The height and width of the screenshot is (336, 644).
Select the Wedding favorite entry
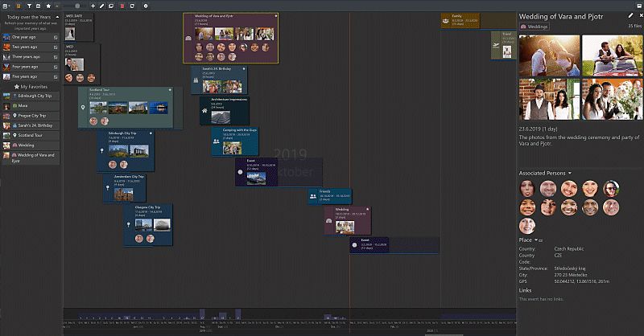click(x=31, y=145)
